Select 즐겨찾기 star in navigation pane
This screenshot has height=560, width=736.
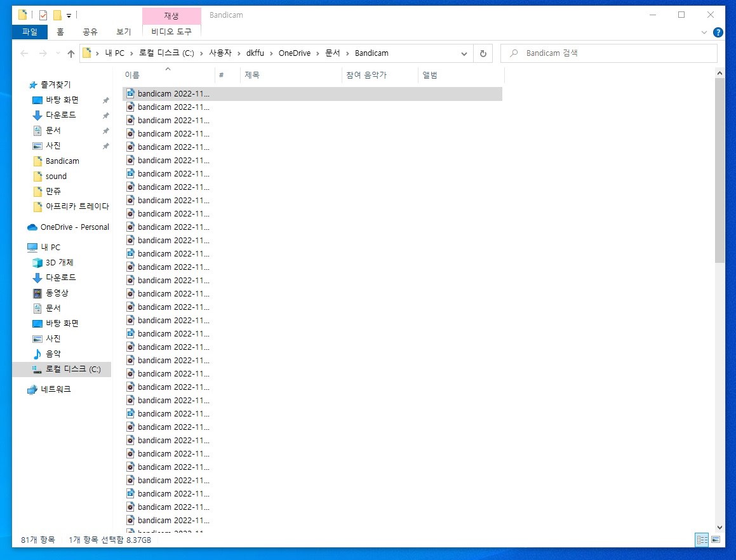tap(50, 84)
